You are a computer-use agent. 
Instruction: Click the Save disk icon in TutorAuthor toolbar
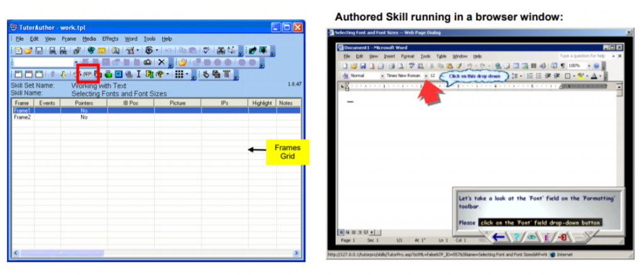pyautogui.click(x=38, y=51)
